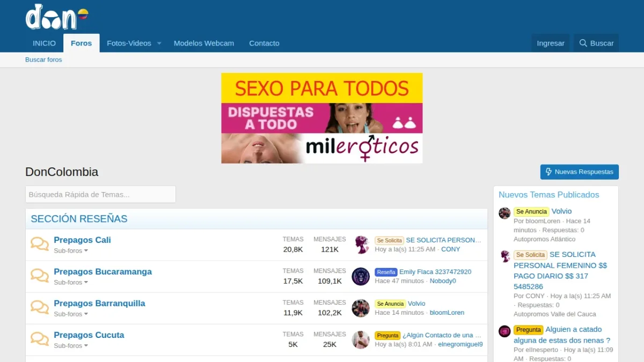Click the SECCIÓN RESEÑAS heading link
This screenshot has width=644, height=362.
(79, 219)
